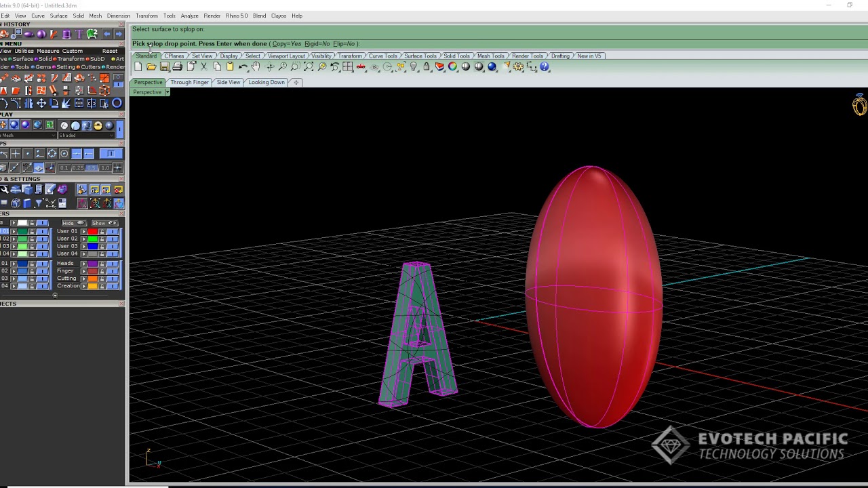Click the purple Heads color swatch

pyautogui.click(x=93, y=264)
